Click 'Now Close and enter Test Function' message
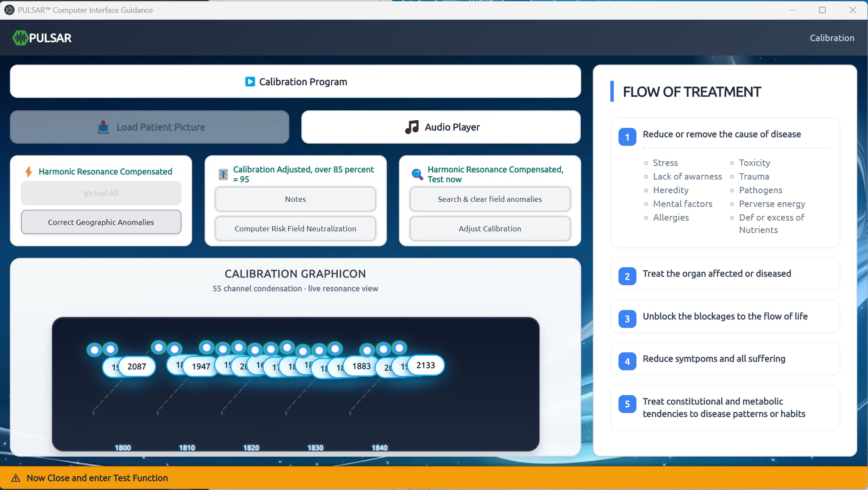 coord(97,478)
